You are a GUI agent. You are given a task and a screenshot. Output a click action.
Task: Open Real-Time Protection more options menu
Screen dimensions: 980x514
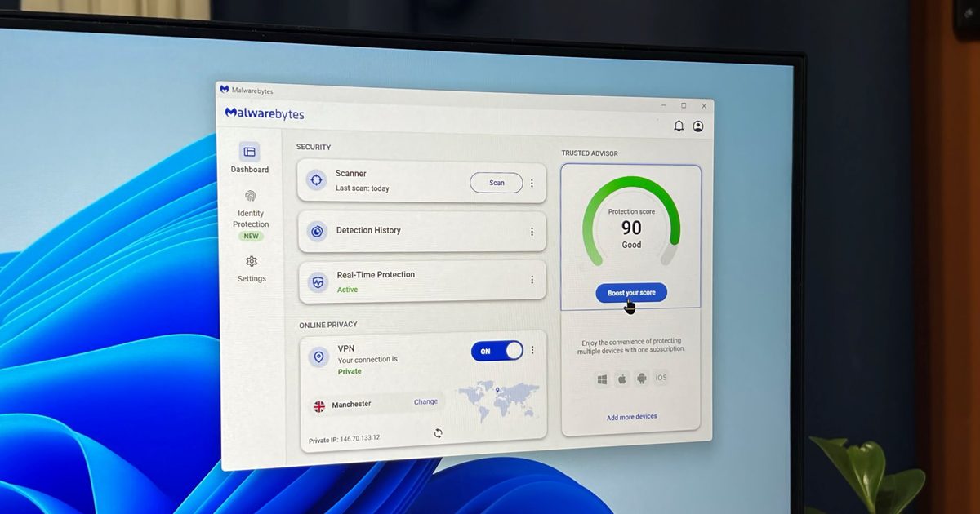pyautogui.click(x=532, y=279)
